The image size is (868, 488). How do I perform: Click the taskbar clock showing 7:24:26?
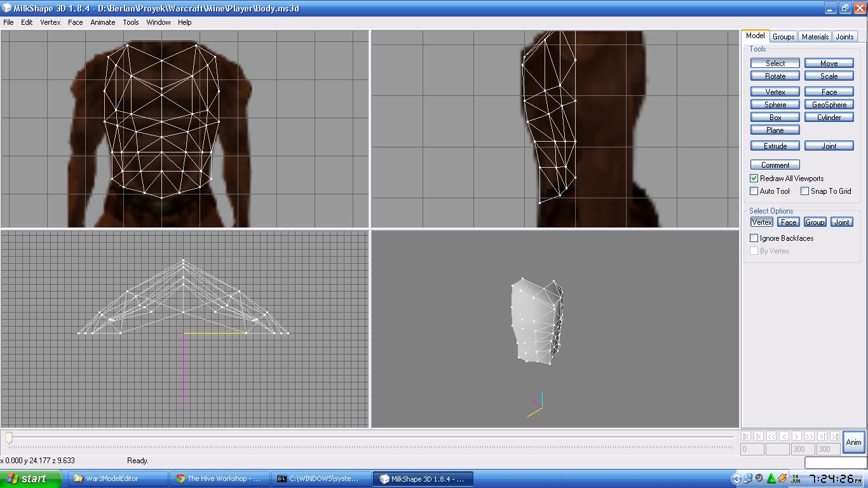pyautogui.click(x=834, y=479)
